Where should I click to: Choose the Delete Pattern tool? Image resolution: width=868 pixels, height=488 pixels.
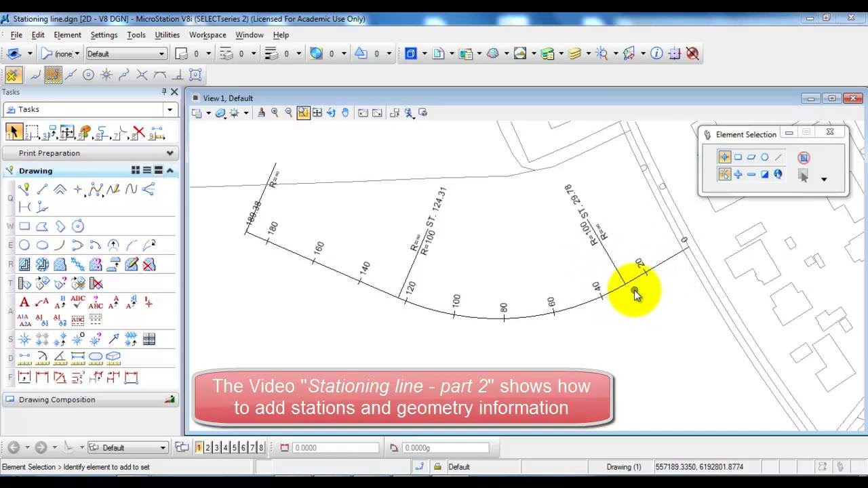coord(149,264)
